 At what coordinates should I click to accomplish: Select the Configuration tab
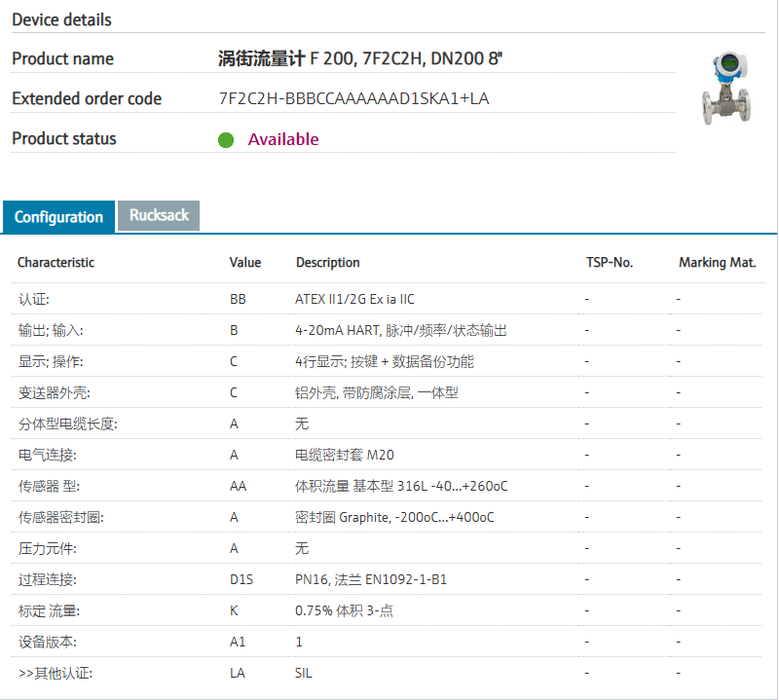click(x=58, y=216)
